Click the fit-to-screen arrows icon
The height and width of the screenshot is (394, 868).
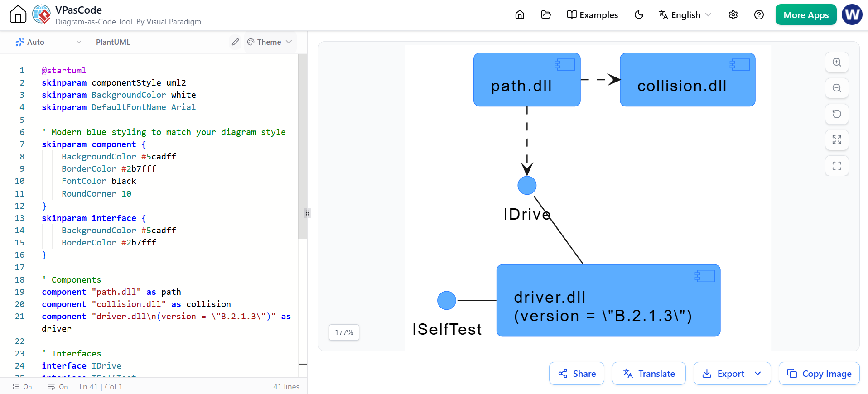(x=837, y=140)
